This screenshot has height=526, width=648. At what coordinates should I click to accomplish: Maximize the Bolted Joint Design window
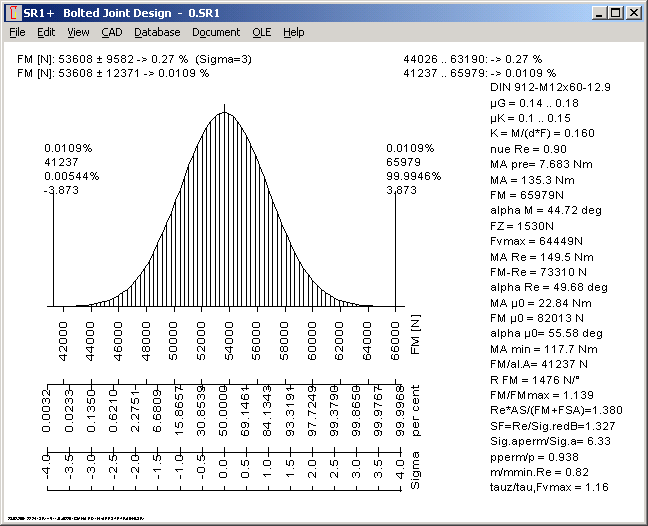click(615, 12)
